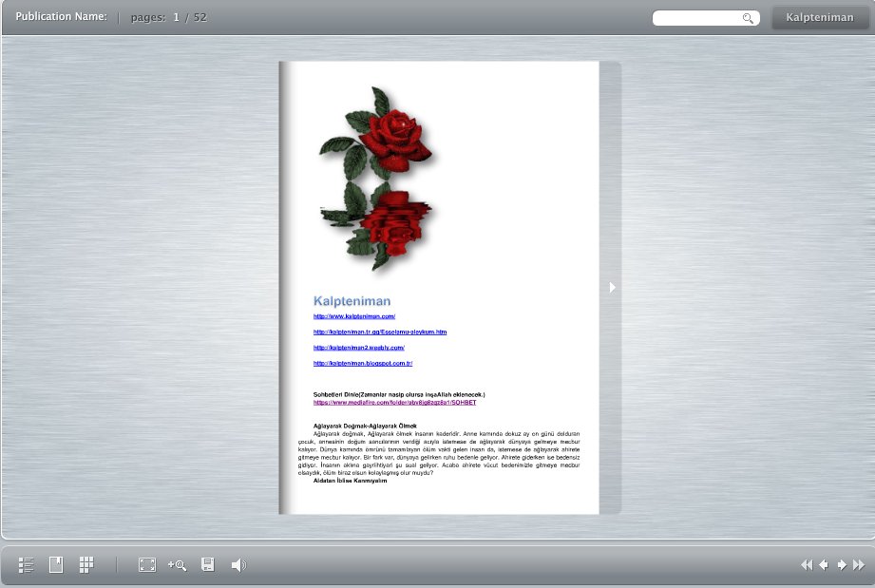Advance to the next page
The image size is (875, 588).
[x=842, y=565]
